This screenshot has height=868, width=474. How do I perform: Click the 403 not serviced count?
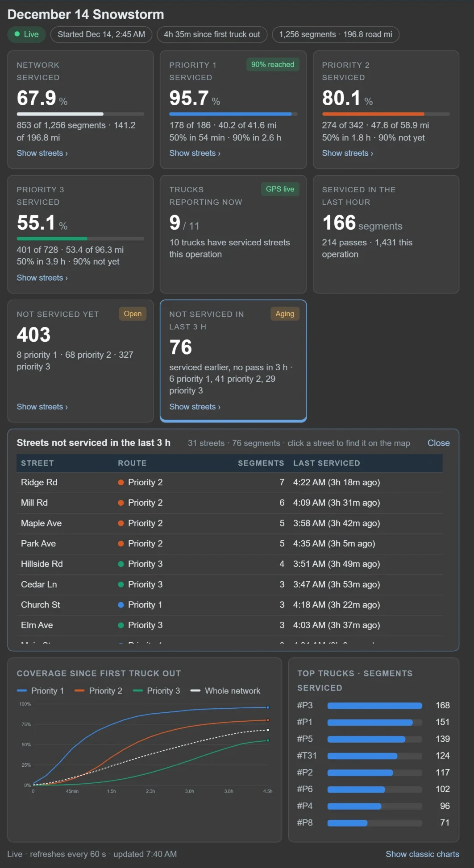pos(34,335)
